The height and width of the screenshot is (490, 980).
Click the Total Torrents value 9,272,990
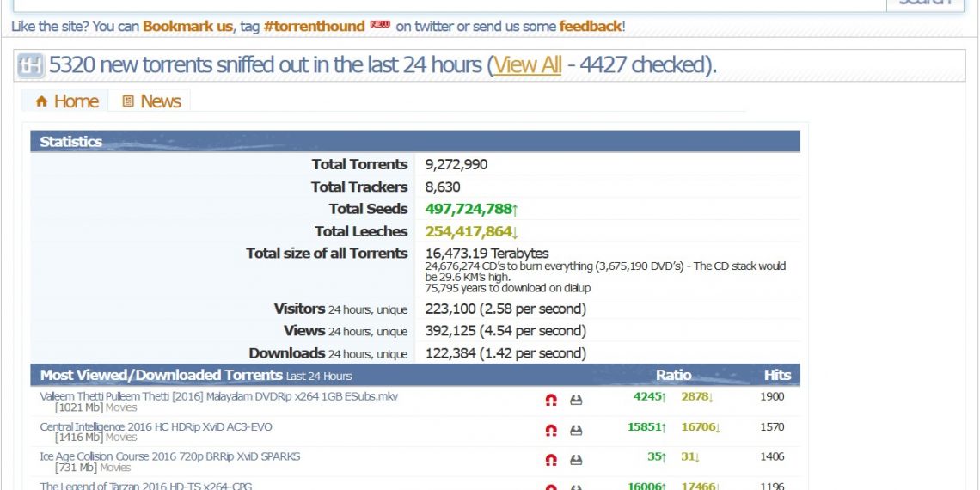coord(456,164)
